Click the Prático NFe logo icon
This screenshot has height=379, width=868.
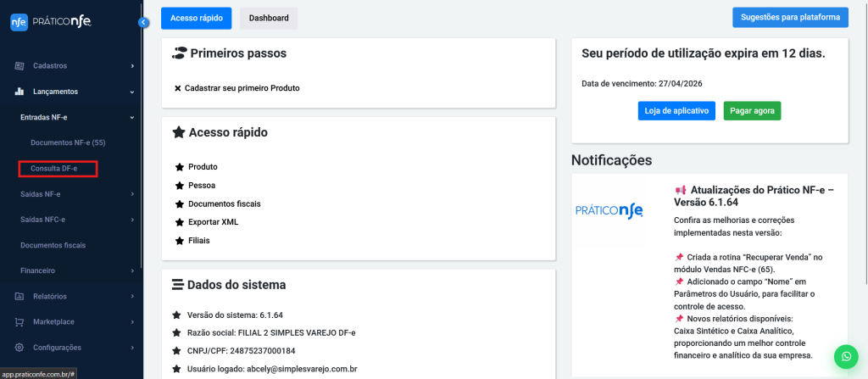tap(19, 22)
